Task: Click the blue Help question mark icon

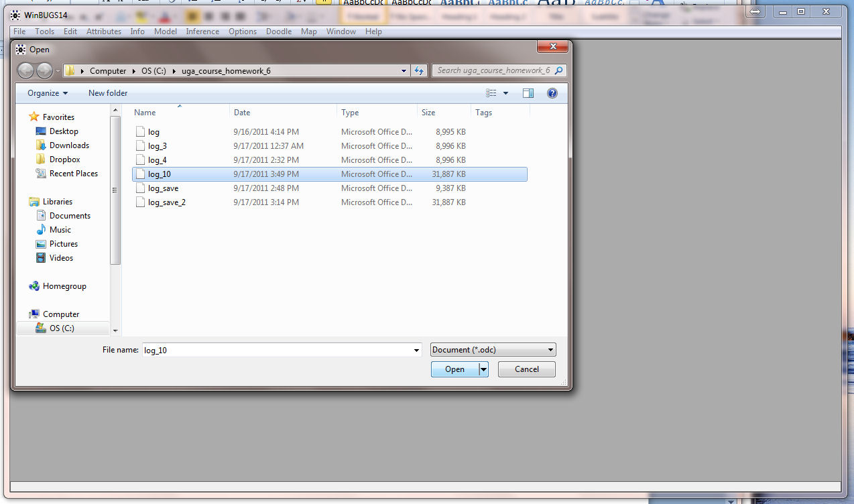Action: tap(552, 93)
